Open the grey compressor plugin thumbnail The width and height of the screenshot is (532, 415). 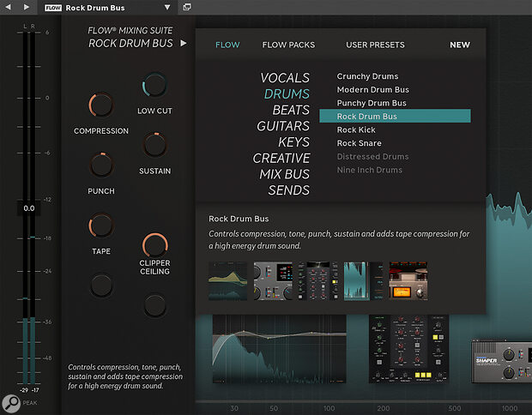click(x=273, y=281)
